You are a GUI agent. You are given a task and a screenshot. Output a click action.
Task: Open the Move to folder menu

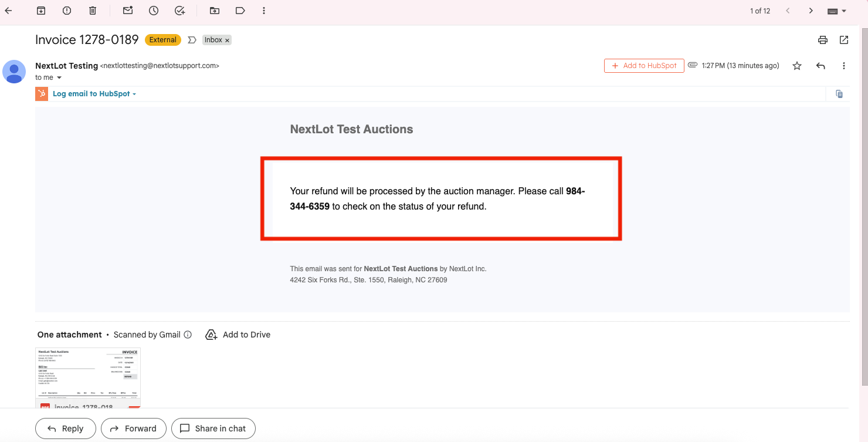coord(215,11)
